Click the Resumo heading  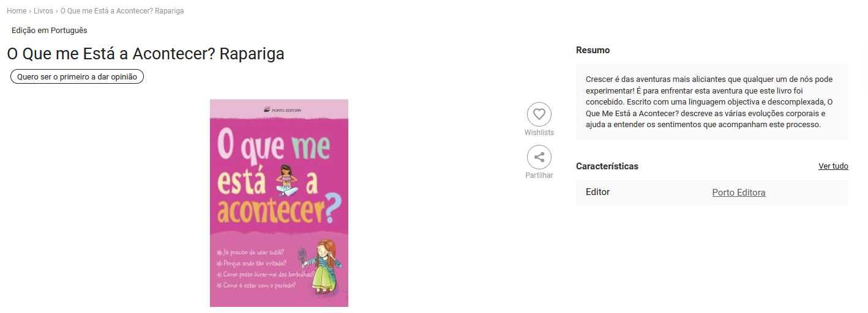(593, 50)
